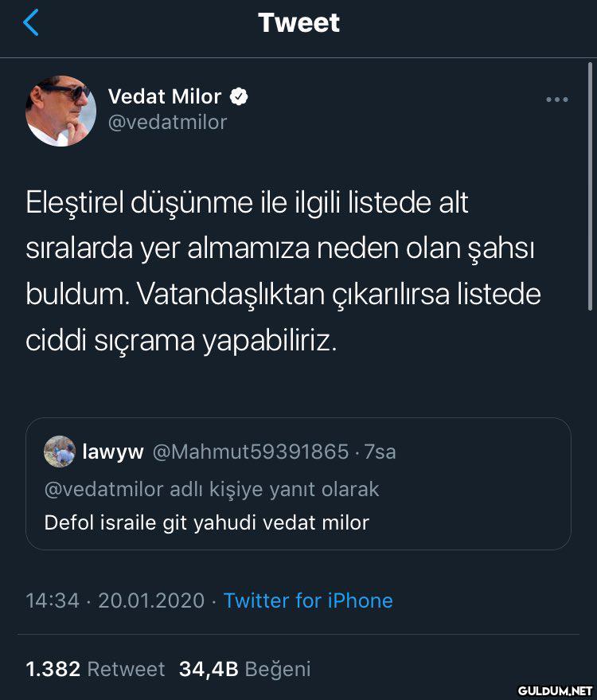
Task: View the 1.382 Retweet list
Action: point(96,669)
